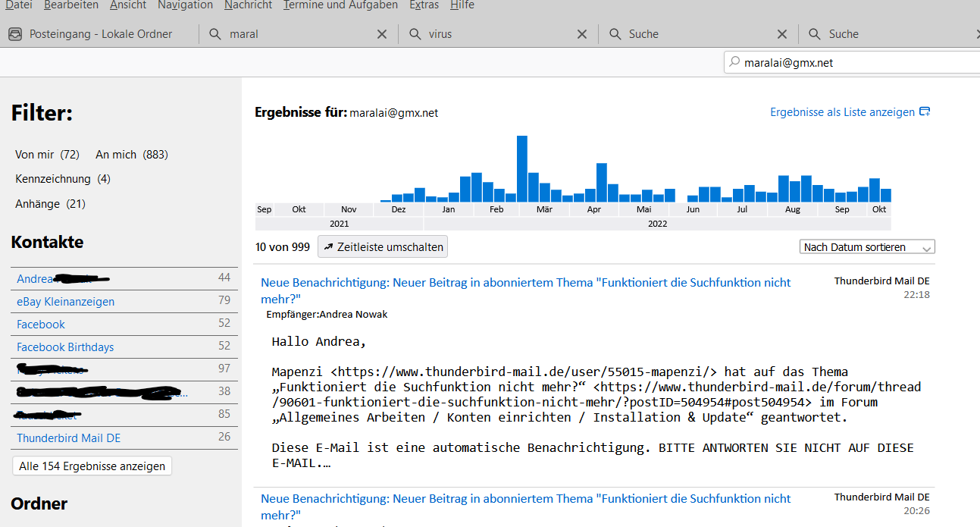Screen dimensions: 980x527
Task: Toggle the "An mich" filter
Action: pyautogui.click(x=131, y=155)
